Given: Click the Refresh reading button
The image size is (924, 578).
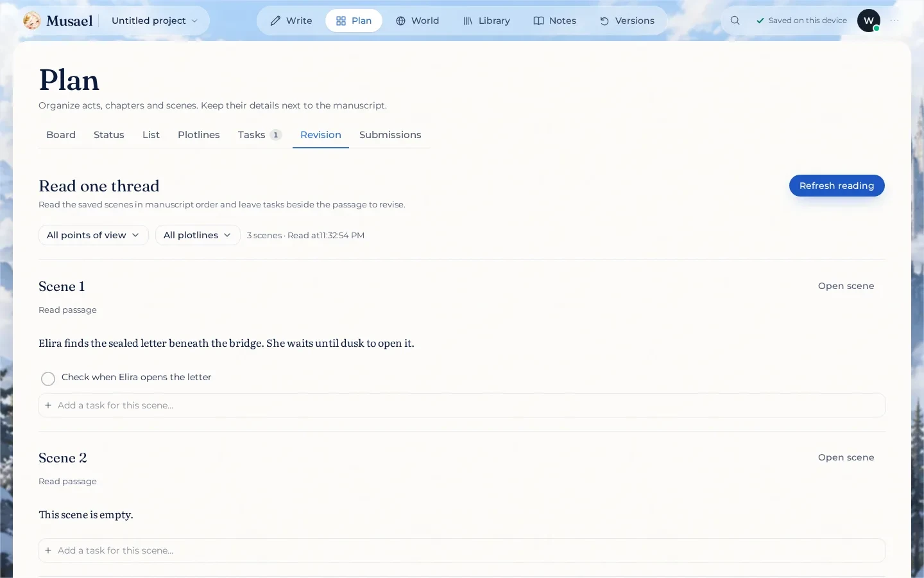Looking at the screenshot, I should click(x=837, y=186).
